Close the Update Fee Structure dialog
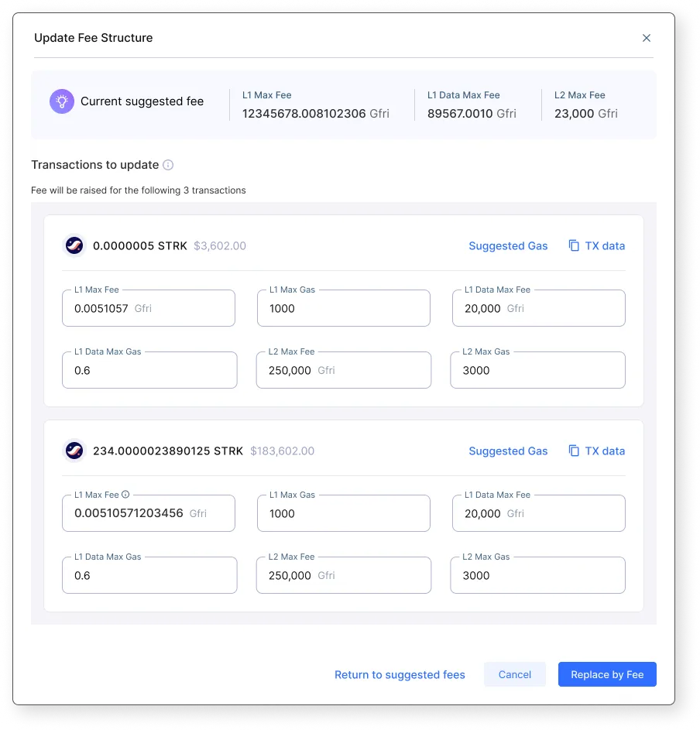The height and width of the screenshot is (730, 700). 646,38
